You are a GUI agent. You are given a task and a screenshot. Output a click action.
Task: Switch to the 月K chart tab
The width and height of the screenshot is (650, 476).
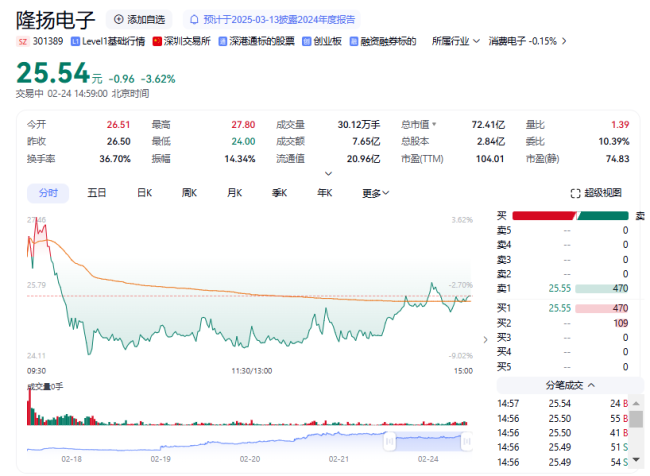click(x=234, y=193)
